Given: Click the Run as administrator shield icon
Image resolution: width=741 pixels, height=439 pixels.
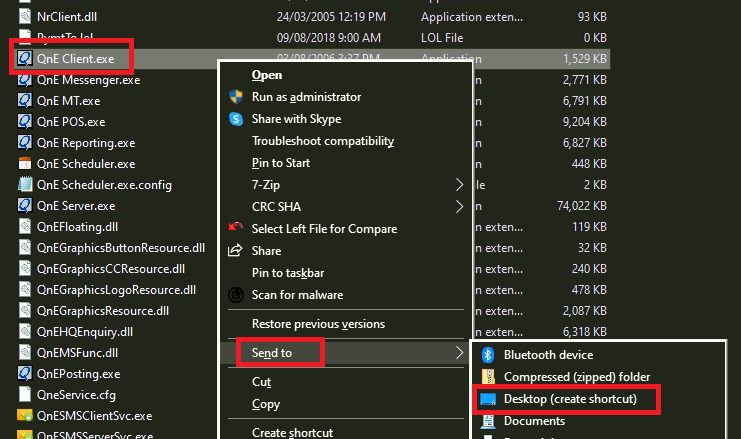Looking at the screenshot, I should tap(236, 97).
